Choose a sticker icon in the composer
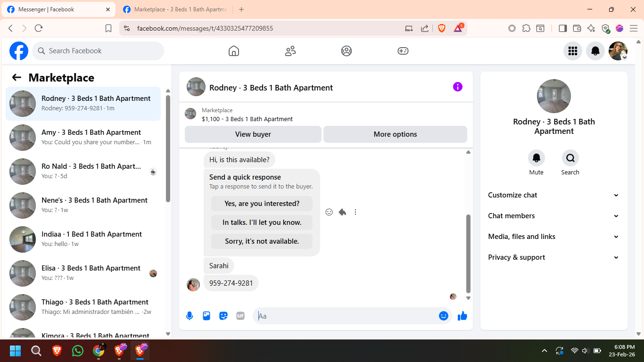Image resolution: width=644 pixels, height=362 pixels. 223,316
